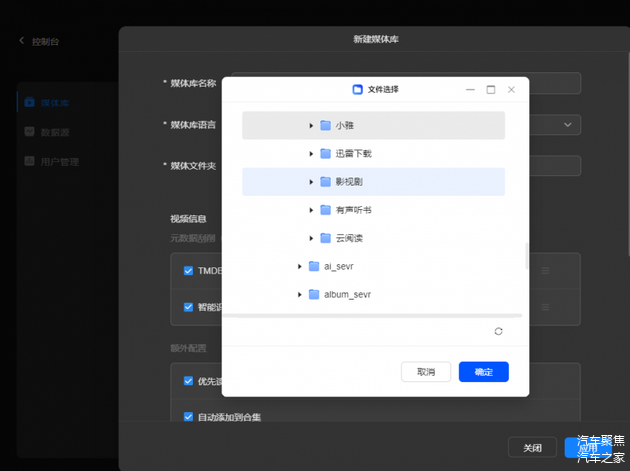Click the file list vertical scrollbar
630x471 pixels.
pyautogui.click(x=526, y=256)
